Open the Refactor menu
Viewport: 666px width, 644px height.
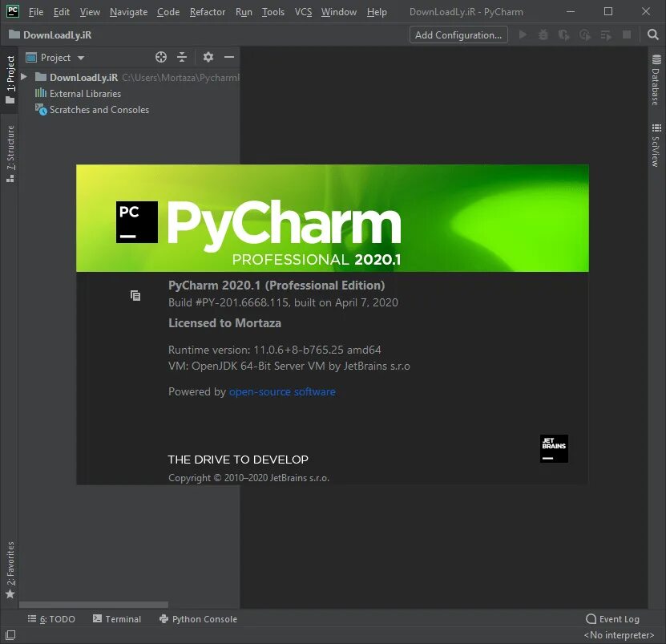(x=208, y=12)
